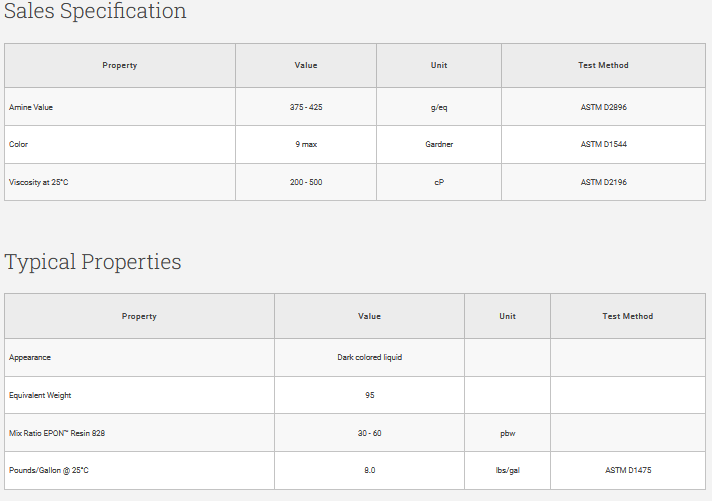712x501 pixels.
Task: Click the ASTM D1544 test method
Action: pos(603,144)
